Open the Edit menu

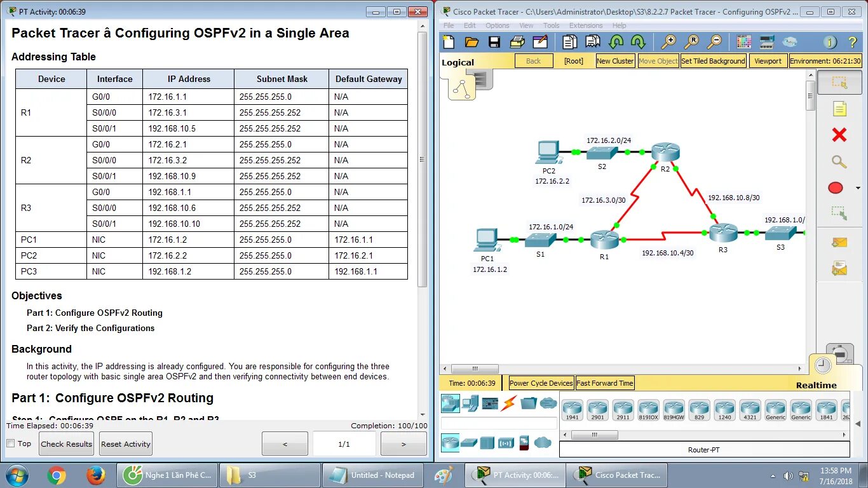coord(470,25)
